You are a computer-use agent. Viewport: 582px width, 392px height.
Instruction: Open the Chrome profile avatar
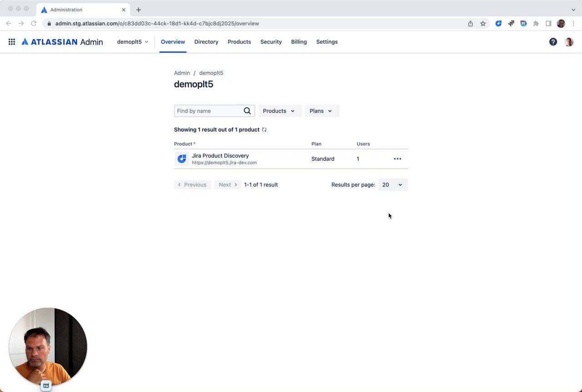[x=561, y=23]
